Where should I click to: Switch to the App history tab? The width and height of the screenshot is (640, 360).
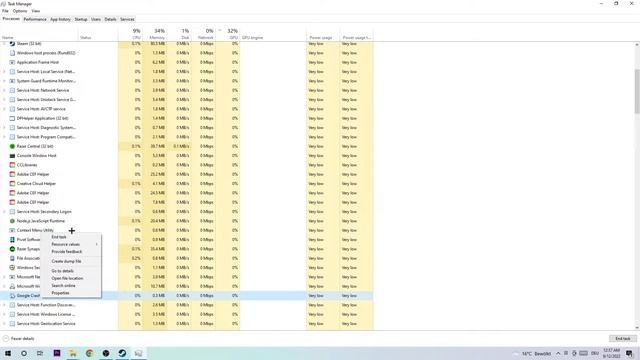coord(60,19)
